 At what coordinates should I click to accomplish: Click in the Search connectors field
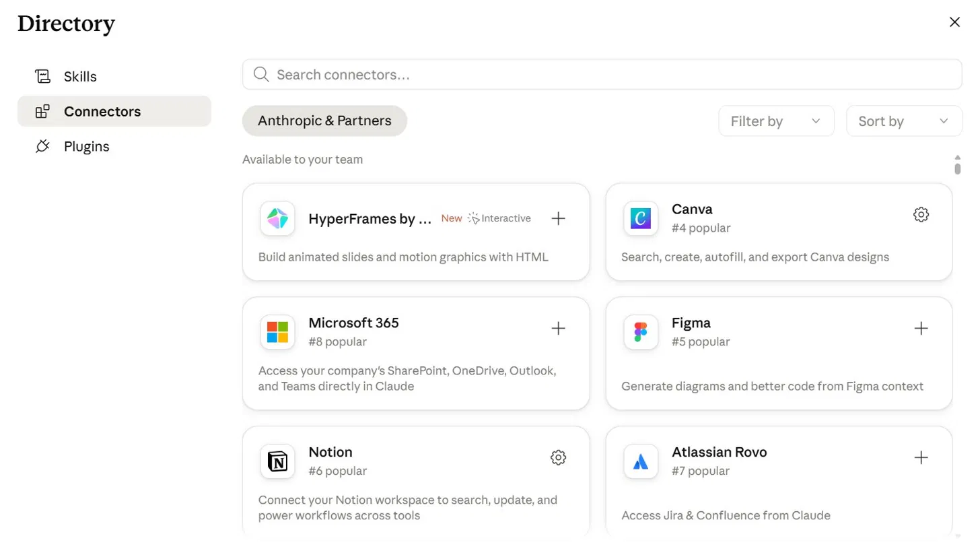pos(602,74)
